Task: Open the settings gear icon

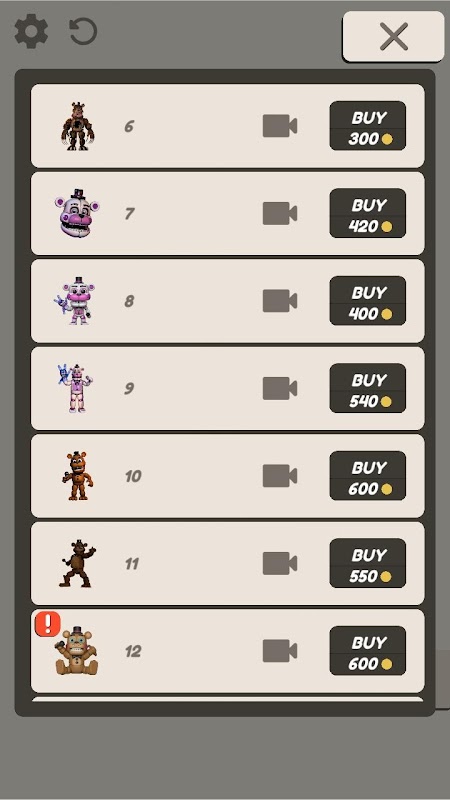Action: click(31, 32)
